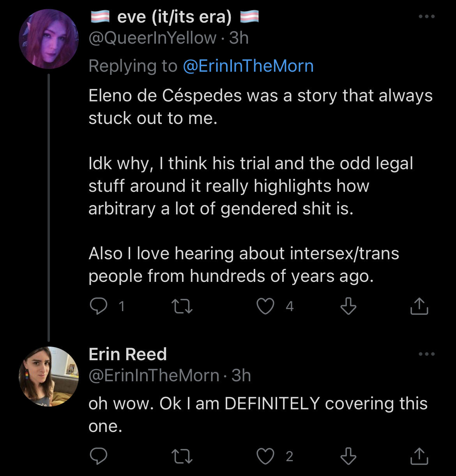456x476 pixels.
Task: Retweet eve's tweet about Eleno de Céspedes
Action: coord(182,306)
